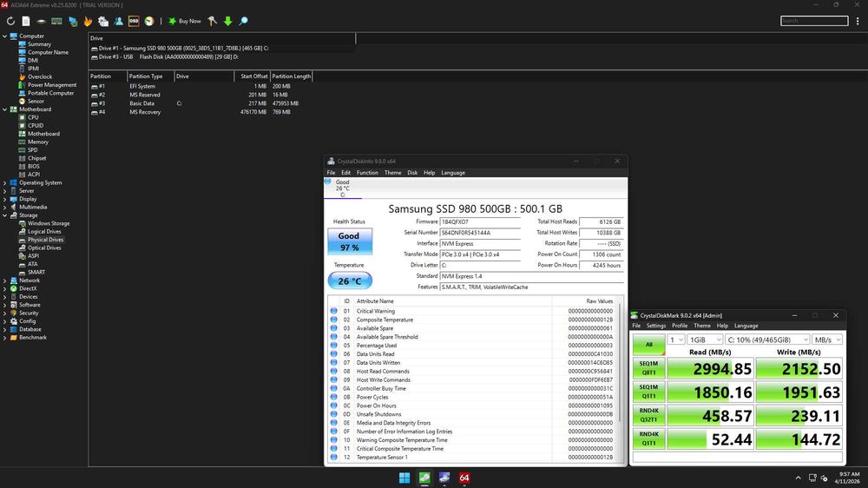Click the All benchmark button
This screenshot has height=488, width=868.
pyautogui.click(x=648, y=345)
